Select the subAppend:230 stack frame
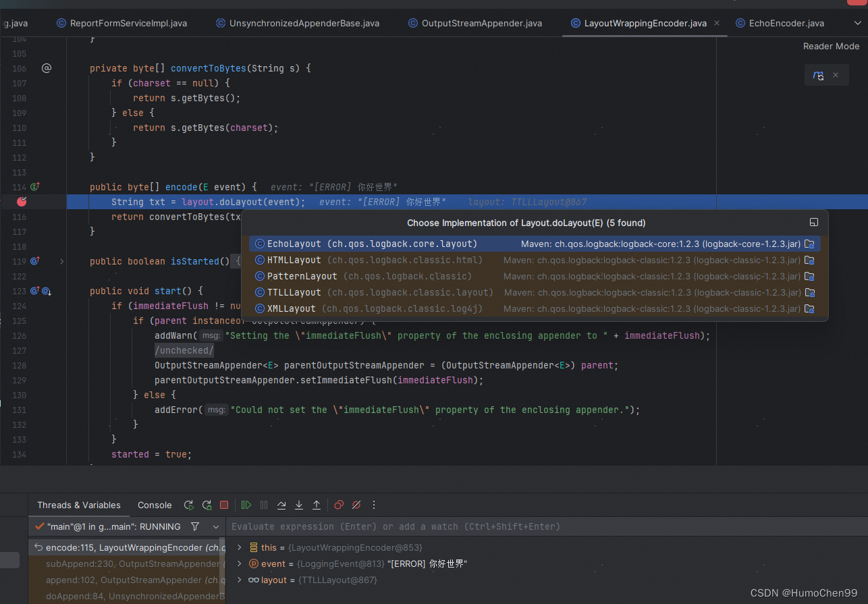868x604 pixels. 127,564
